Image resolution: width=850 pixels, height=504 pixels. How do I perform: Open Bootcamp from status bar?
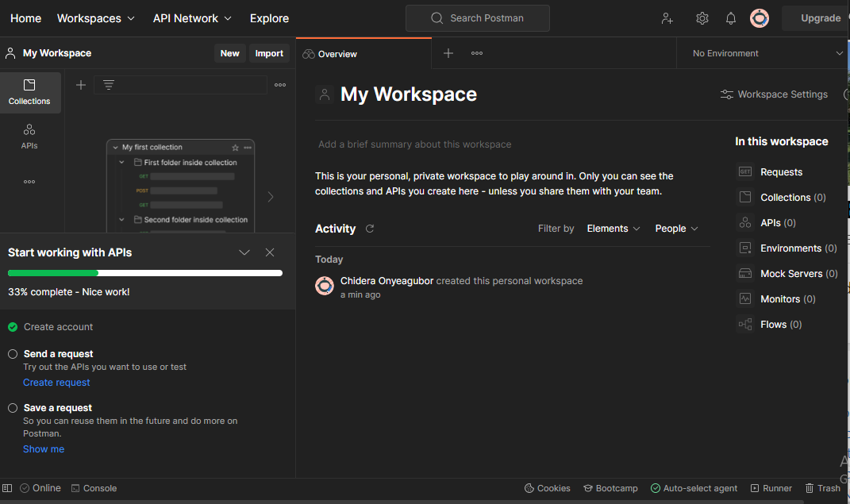[610, 488]
